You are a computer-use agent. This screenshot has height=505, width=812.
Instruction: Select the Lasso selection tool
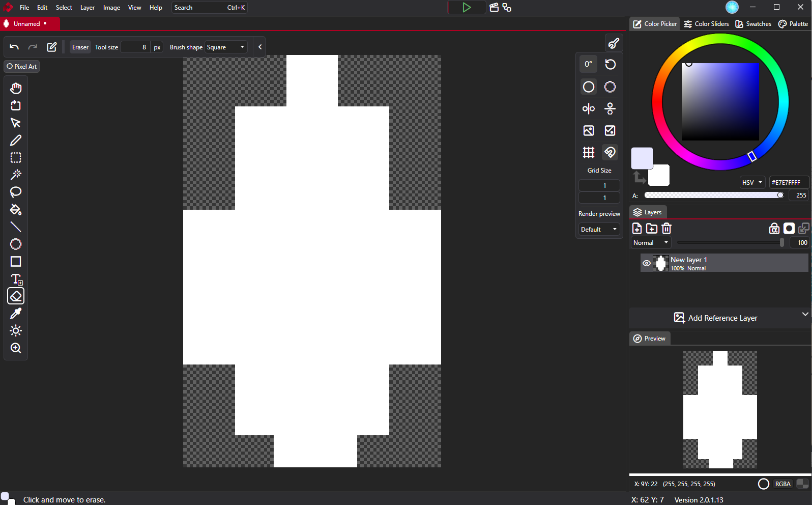(x=16, y=192)
